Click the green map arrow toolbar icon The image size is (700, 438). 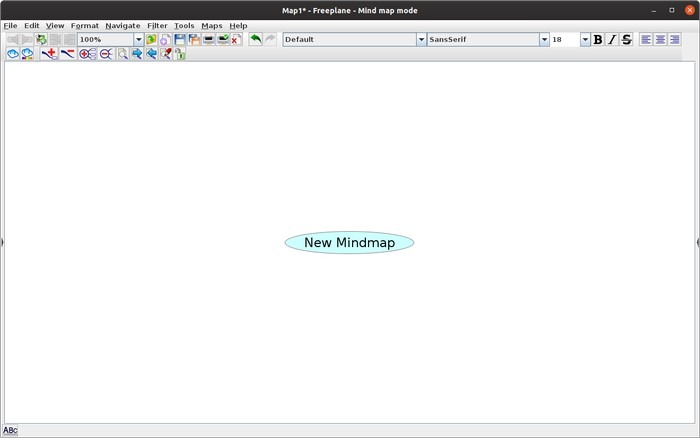tap(41, 39)
